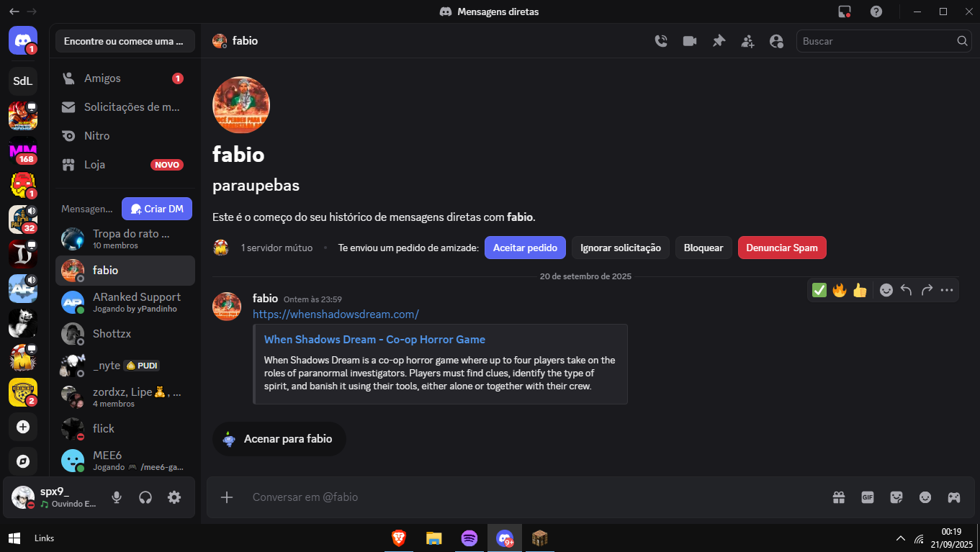Go back using the top-left arrow
This screenshot has height=552, width=980.
(14, 12)
